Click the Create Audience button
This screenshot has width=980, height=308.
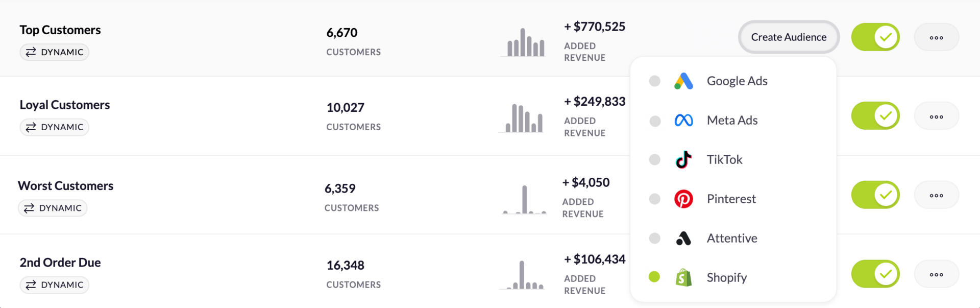pyautogui.click(x=789, y=37)
